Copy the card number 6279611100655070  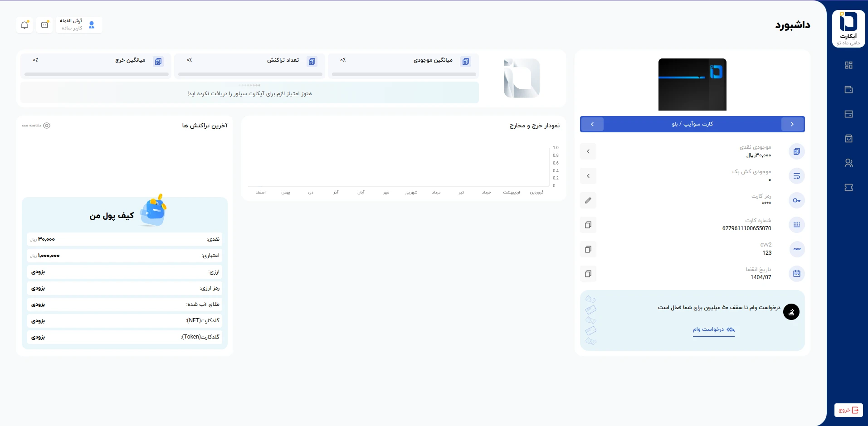coord(588,225)
